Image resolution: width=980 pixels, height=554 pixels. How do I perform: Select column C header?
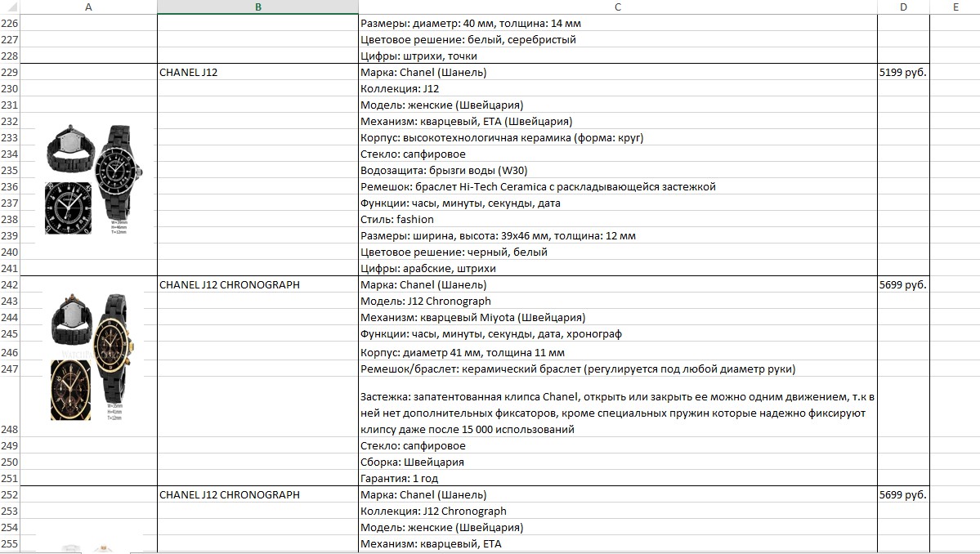(x=617, y=7)
